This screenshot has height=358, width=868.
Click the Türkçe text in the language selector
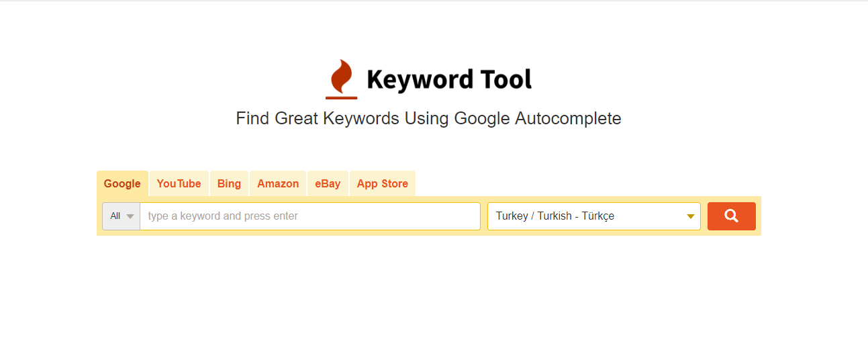click(598, 216)
